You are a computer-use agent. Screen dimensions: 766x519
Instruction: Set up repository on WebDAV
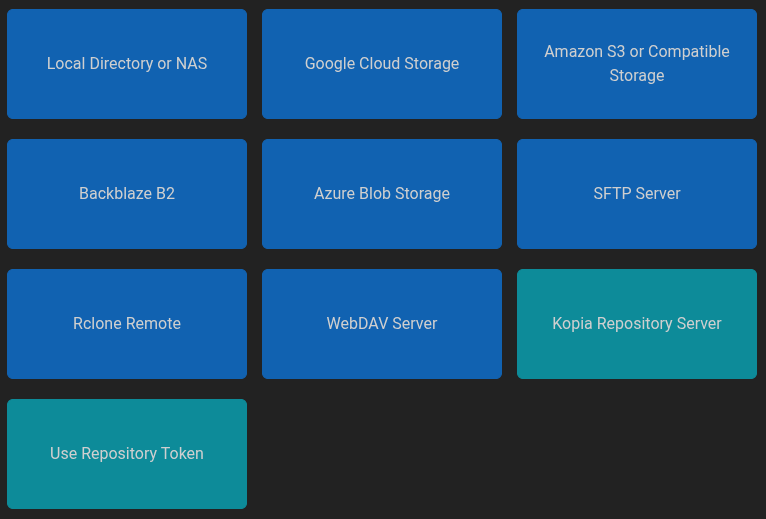[382, 324]
